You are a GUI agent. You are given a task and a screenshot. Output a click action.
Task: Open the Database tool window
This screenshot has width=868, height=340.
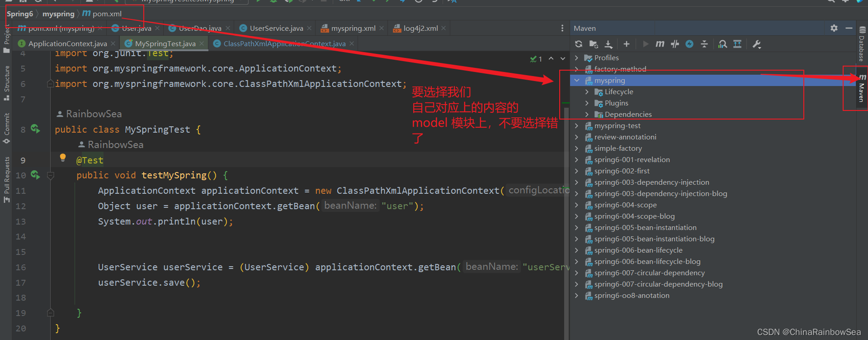click(x=862, y=43)
